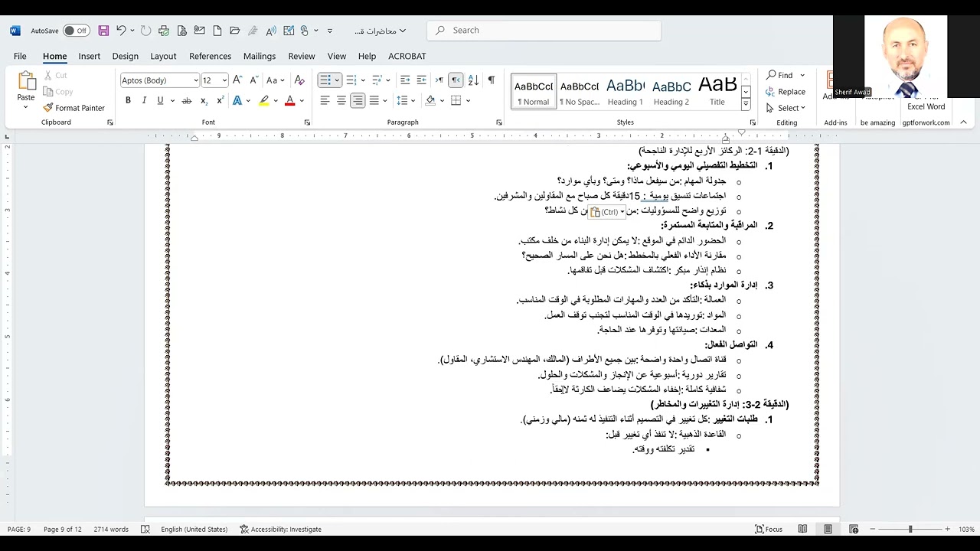Apply the yellow text highlight color

(x=263, y=100)
